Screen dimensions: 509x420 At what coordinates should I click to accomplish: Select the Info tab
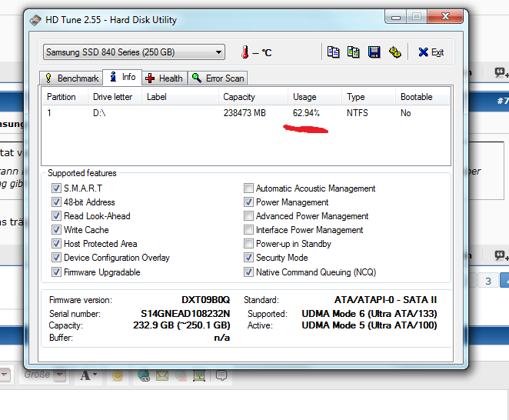(x=122, y=78)
